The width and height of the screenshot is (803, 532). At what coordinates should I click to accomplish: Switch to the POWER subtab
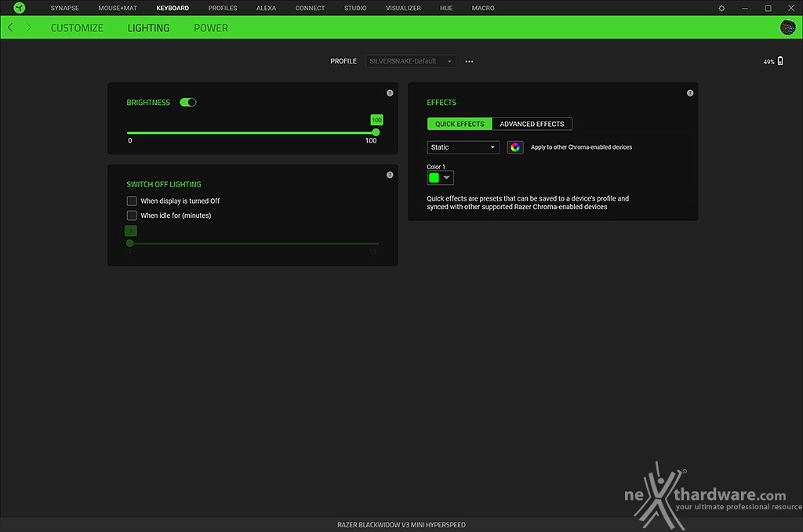pyautogui.click(x=211, y=28)
